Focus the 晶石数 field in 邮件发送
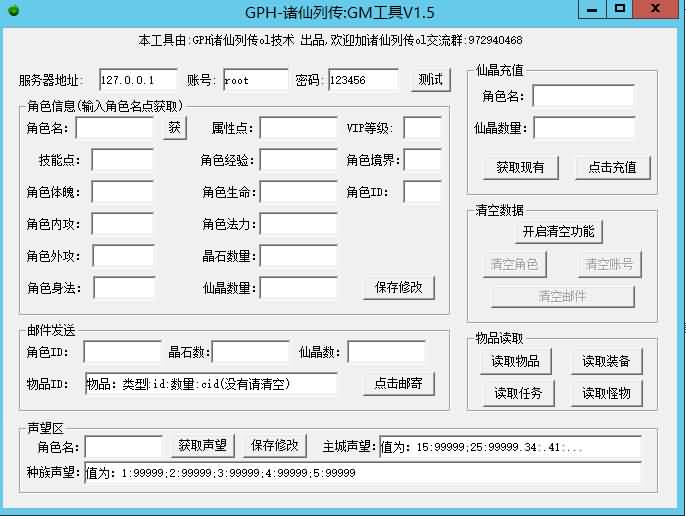Image resolution: width=686 pixels, height=516 pixels. (251, 352)
